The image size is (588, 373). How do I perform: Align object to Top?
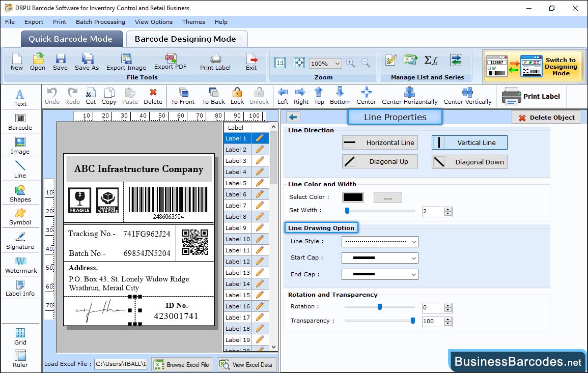(319, 96)
